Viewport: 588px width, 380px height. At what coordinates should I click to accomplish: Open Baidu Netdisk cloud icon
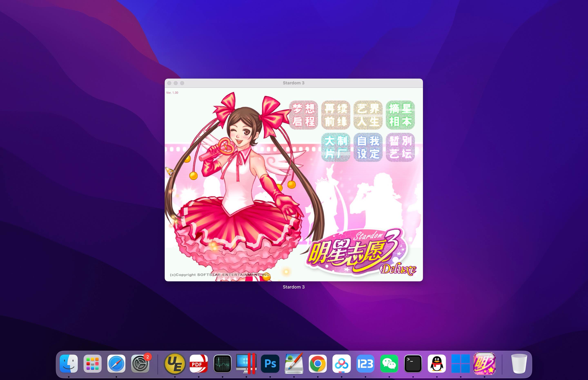coord(341,364)
